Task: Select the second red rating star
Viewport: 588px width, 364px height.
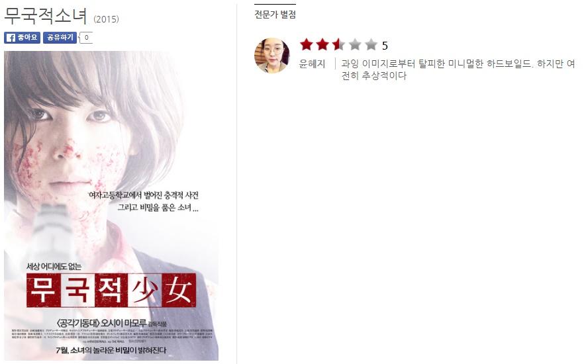Action: (x=322, y=44)
